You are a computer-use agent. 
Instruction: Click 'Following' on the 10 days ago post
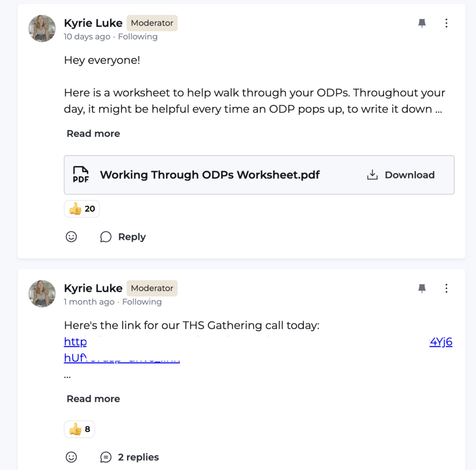tap(138, 37)
